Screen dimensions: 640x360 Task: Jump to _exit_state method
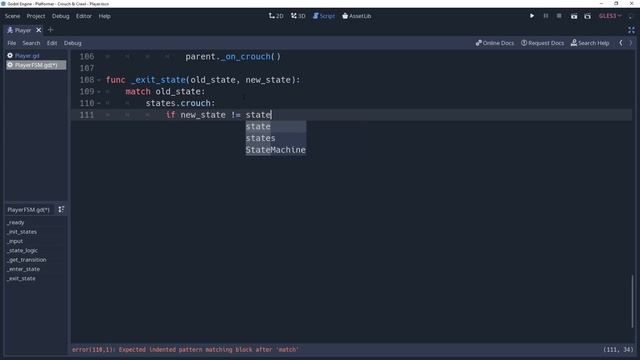22,278
